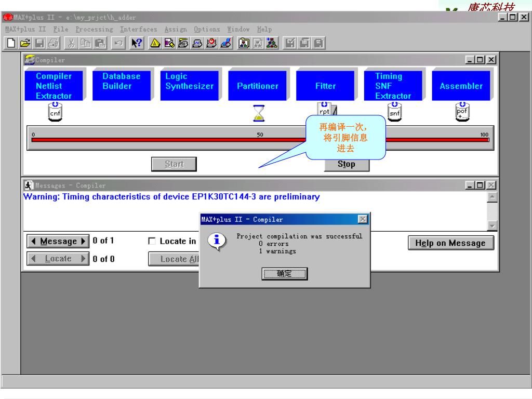This screenshot has height=399, width=532.
Task: Cut with the scissors icon
Action: pyautogui.click(x=71, y=43)
